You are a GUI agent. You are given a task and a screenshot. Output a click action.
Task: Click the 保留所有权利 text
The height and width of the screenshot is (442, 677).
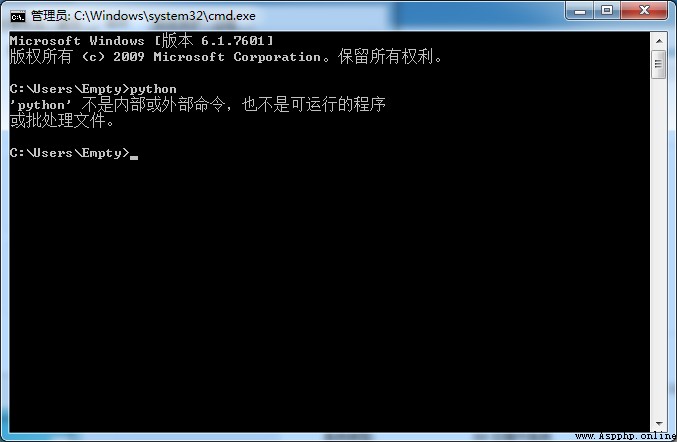pos(386,57)
